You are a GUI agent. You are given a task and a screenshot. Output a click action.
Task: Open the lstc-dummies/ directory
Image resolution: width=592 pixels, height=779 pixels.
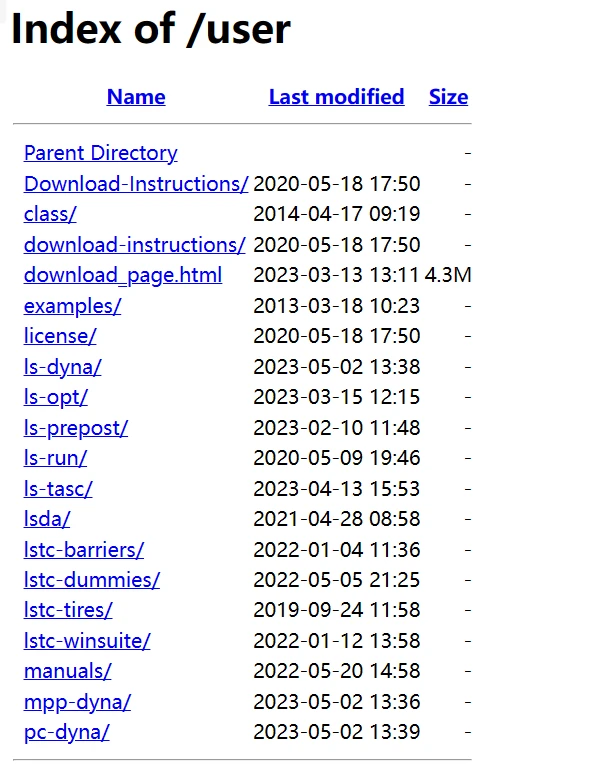click(x=92, y=580)
